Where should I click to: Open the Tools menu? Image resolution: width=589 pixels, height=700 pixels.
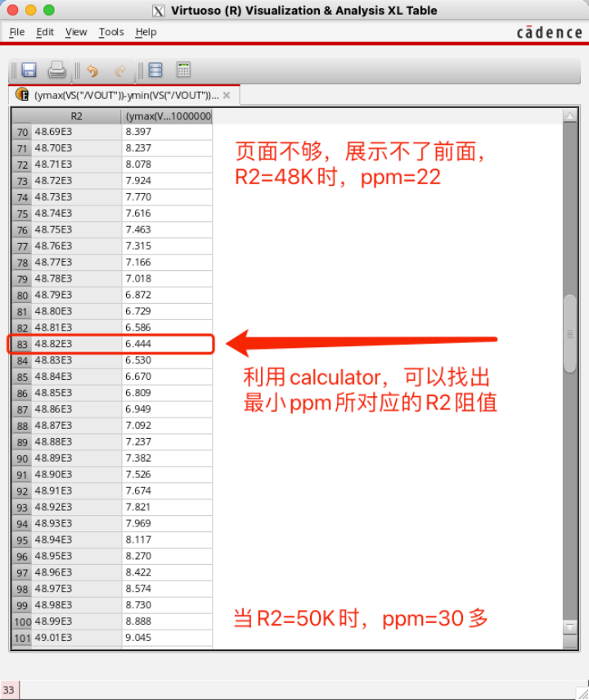point(111,32)
